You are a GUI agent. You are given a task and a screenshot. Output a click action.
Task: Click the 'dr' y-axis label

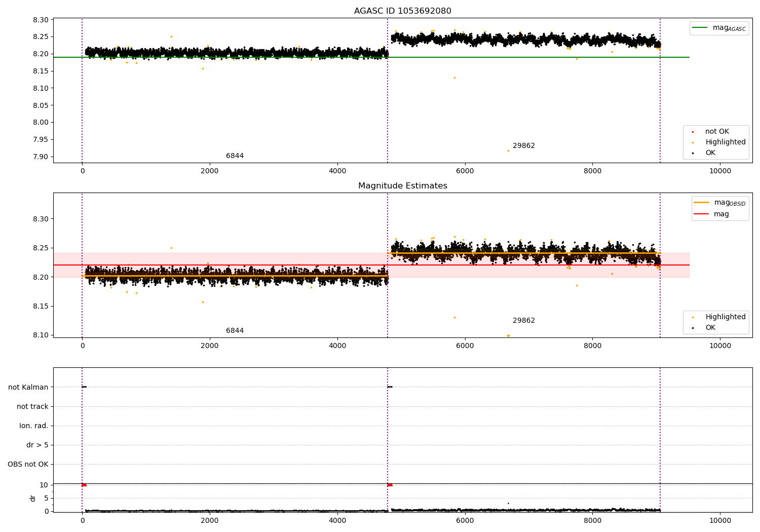[x=33, y=498]
